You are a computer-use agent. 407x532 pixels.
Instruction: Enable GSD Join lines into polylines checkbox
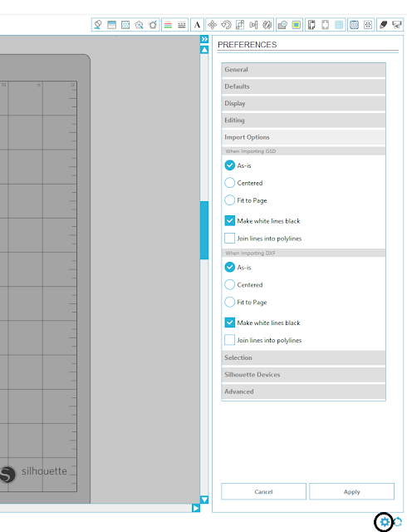(x=229, y=238)
